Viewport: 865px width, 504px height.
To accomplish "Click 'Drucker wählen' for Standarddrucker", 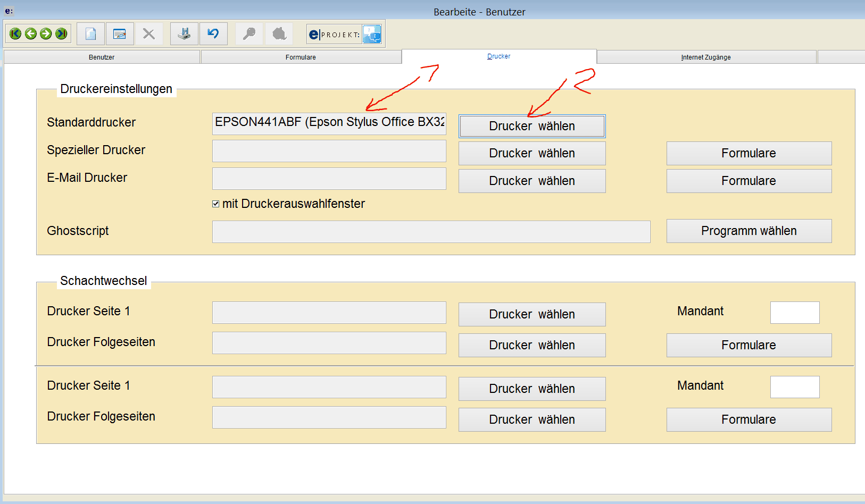I will [532, 126].
